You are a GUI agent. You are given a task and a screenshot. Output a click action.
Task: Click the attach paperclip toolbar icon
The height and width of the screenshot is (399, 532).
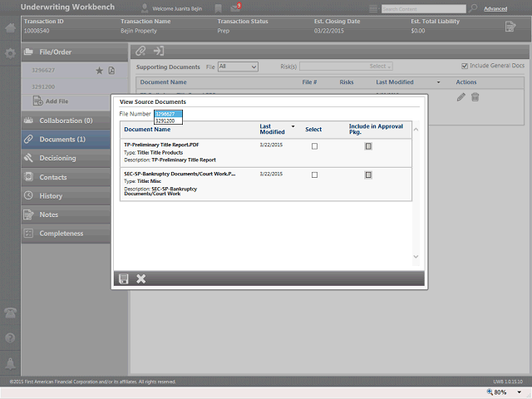pos(140,51)
